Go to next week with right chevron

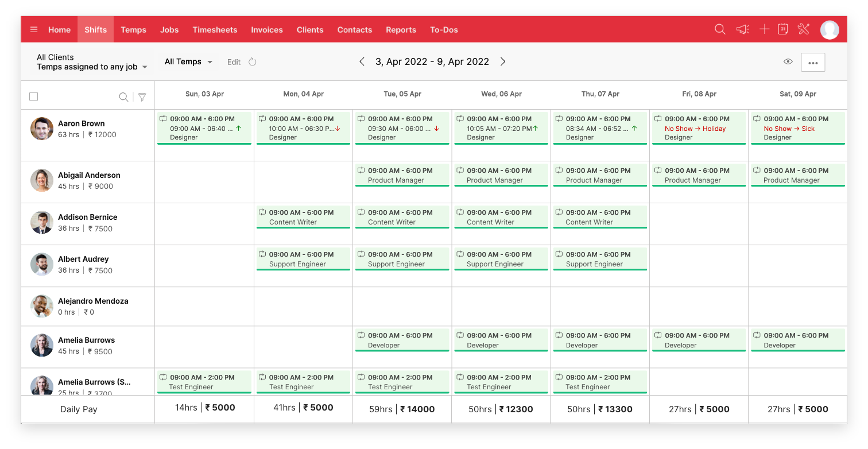coord(503,61)
